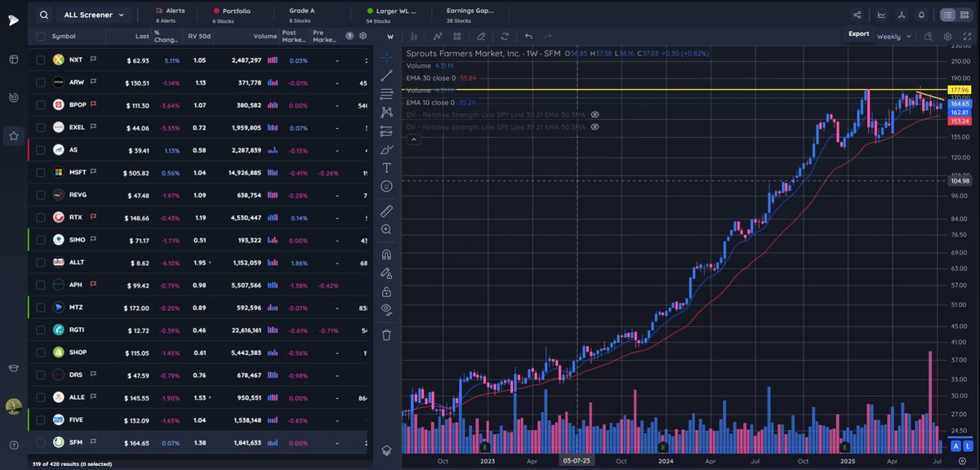Image resolution: width=980 pixels, height=470 pixels.
Task: Select the brush drawing tool
Action: pyautogui.click(x=387, y=149)
